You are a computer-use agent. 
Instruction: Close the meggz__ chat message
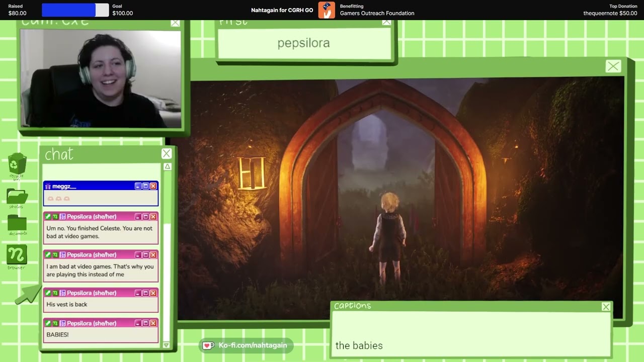[153, 186]
